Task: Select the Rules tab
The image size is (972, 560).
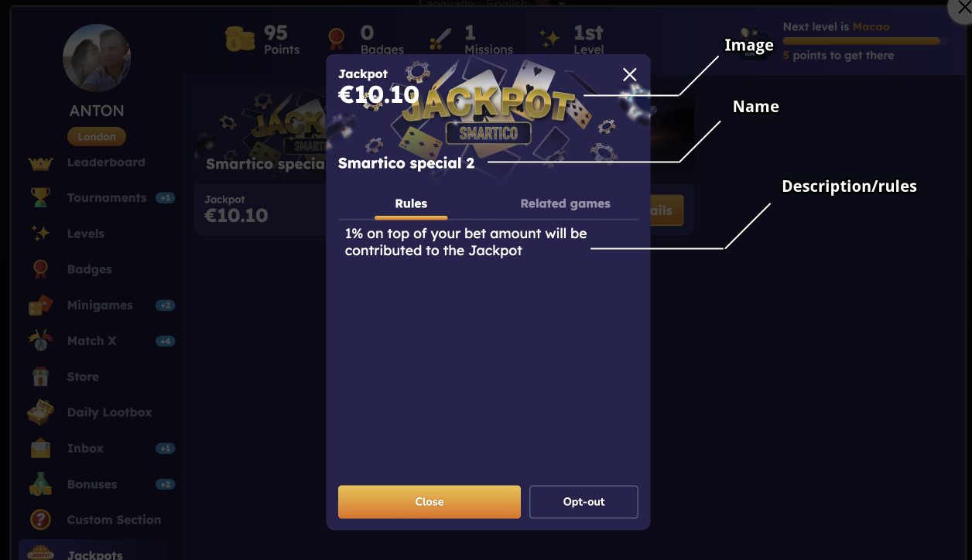Action: click(x=411, y=204)
